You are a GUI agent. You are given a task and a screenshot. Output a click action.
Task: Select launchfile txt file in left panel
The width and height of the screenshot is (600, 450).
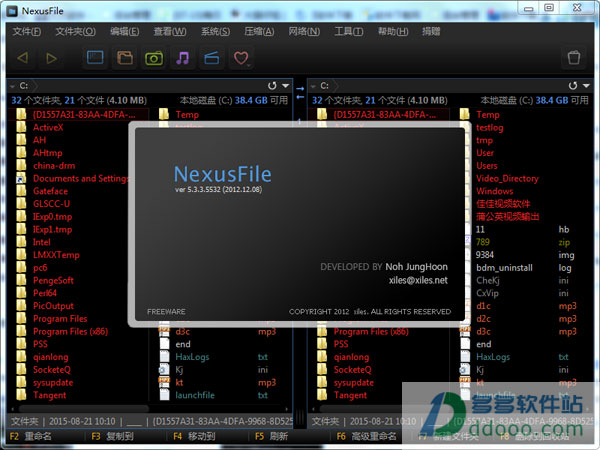click(195, 395)
